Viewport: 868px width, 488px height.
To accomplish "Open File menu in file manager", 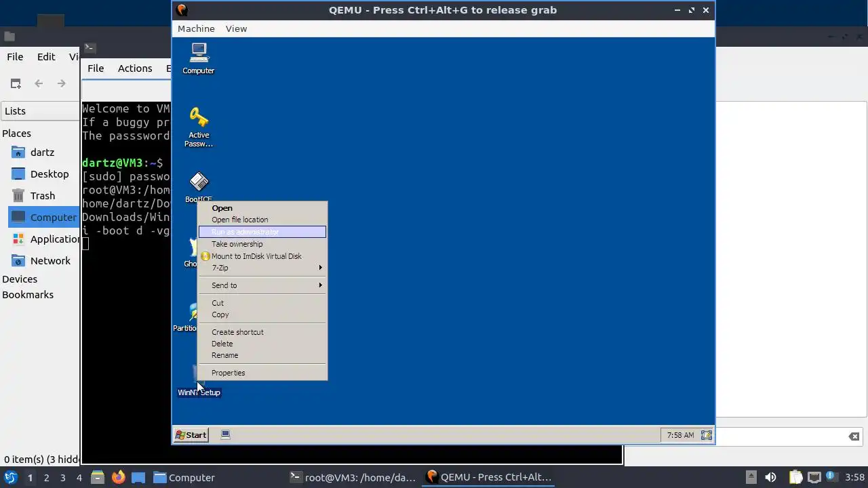I will pyautogui.click(x=15, y=57).
